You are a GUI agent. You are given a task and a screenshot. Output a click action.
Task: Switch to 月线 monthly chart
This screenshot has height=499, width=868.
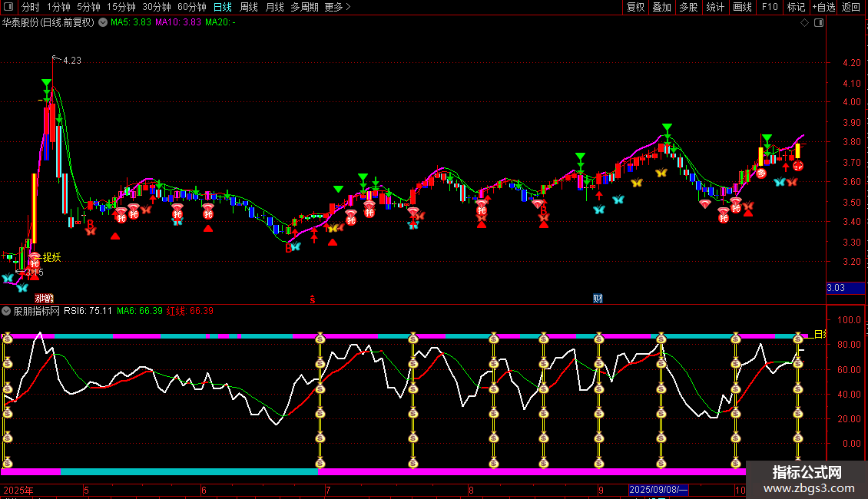tap(274, 7)
